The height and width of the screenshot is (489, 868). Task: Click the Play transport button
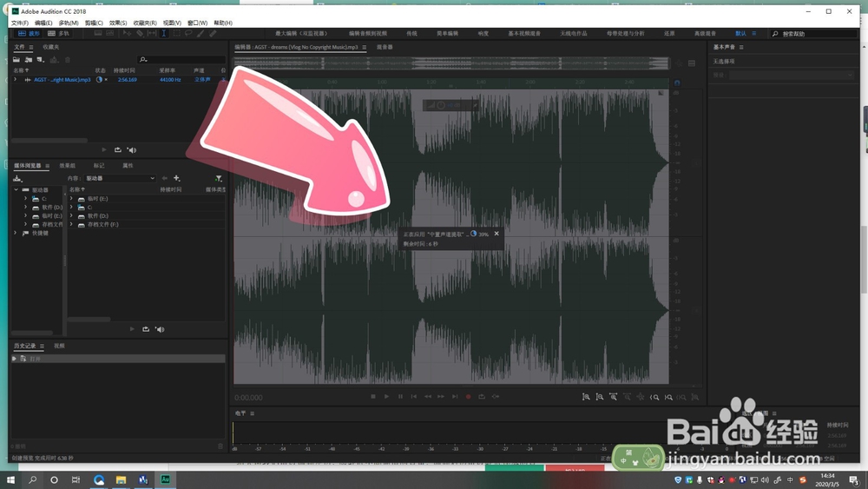pos(386,397)
